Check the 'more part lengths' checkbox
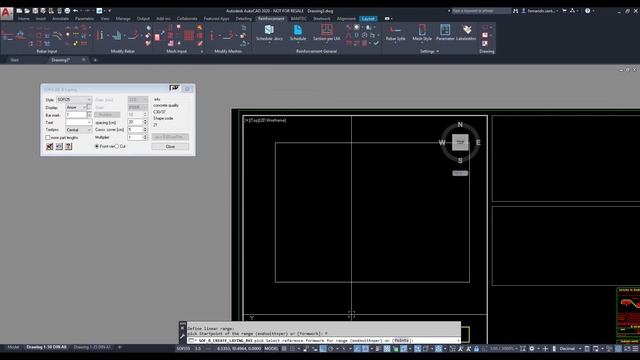 coord(48,138)
